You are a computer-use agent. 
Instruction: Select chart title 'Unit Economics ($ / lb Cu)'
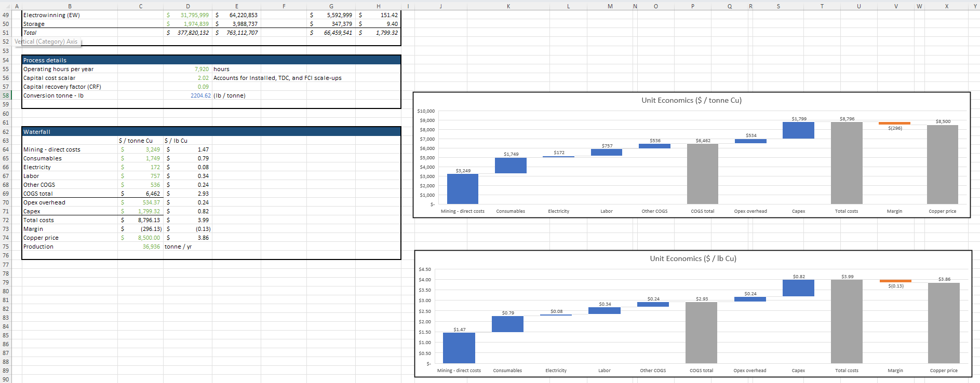tap(693, 258)
